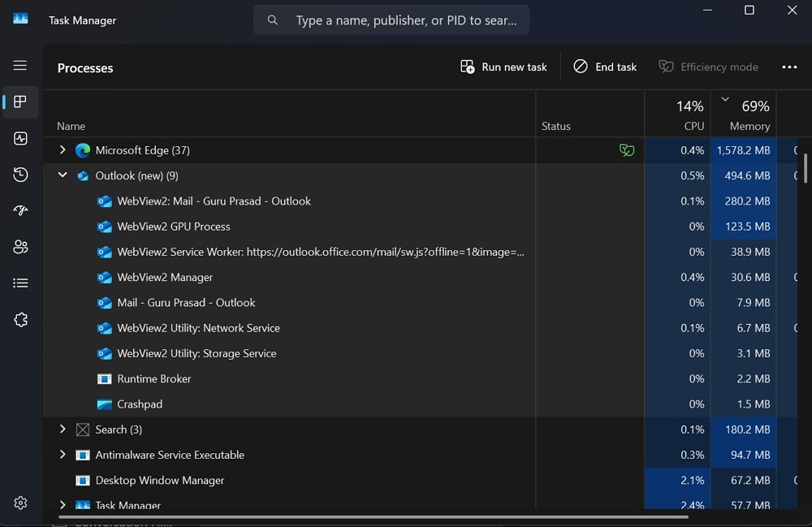
Task: Click the 1,578.2 MB memory value
Action: pyautogui.click(x=743, y=150)
